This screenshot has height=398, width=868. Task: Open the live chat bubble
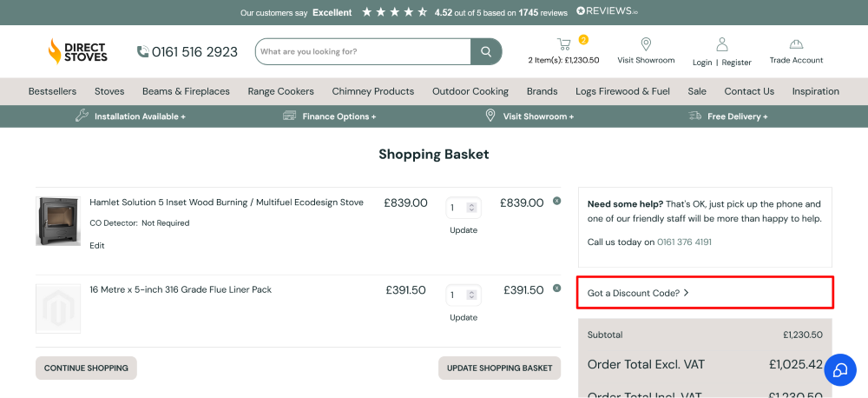click(840, 369)
